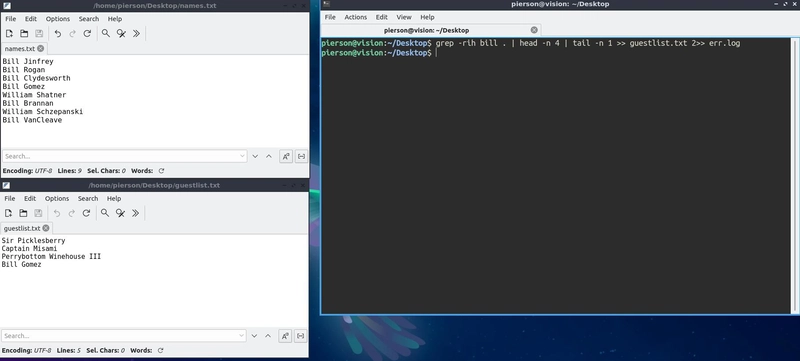Open a file from names.txt window toolbar
The image size is (800, 361).
click(x=24, y=34)
